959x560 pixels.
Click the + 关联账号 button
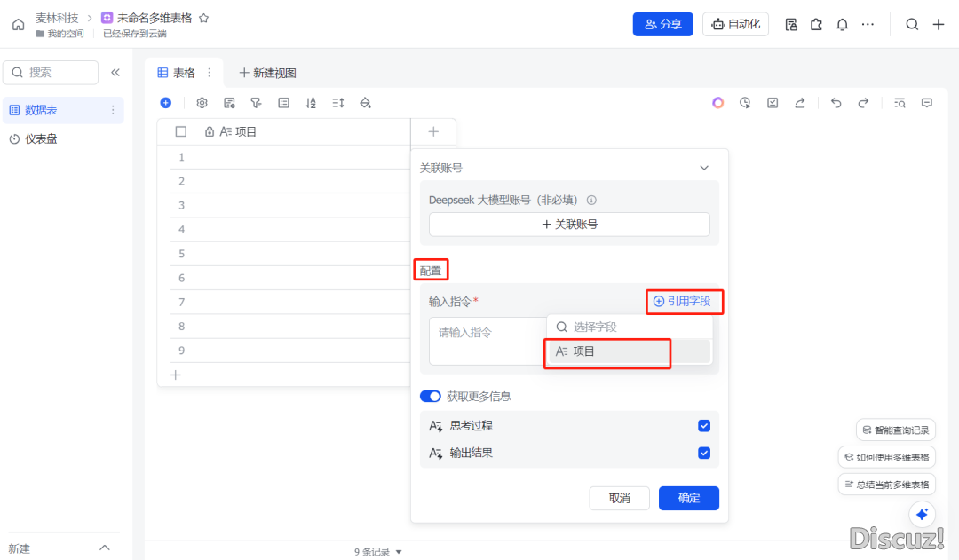point(569,225)
